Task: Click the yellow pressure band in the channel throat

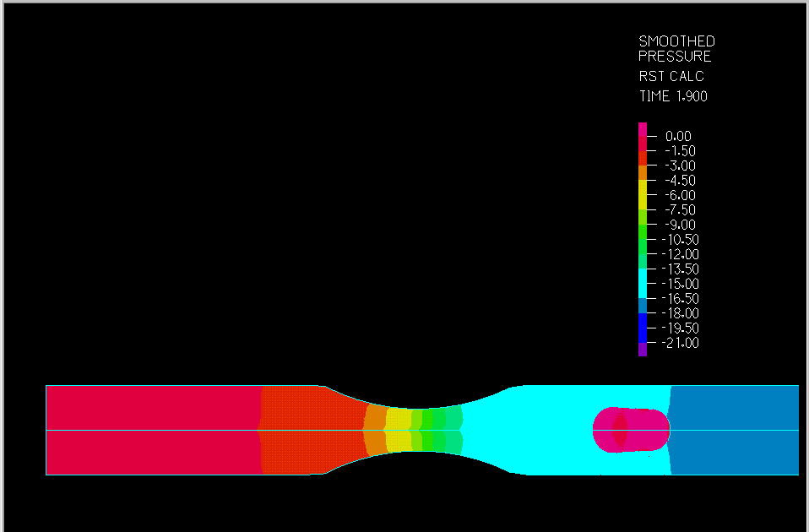Action: [x=399, y=430]
